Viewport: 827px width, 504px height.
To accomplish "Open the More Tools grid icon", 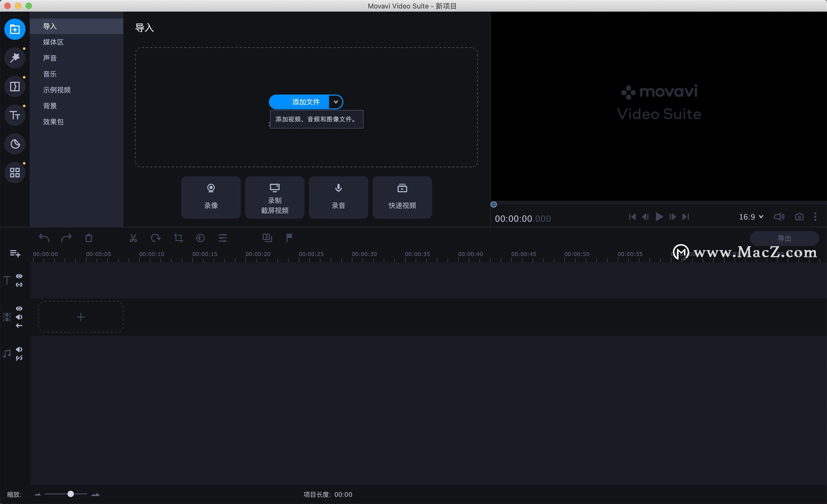I will click(15, 173).
